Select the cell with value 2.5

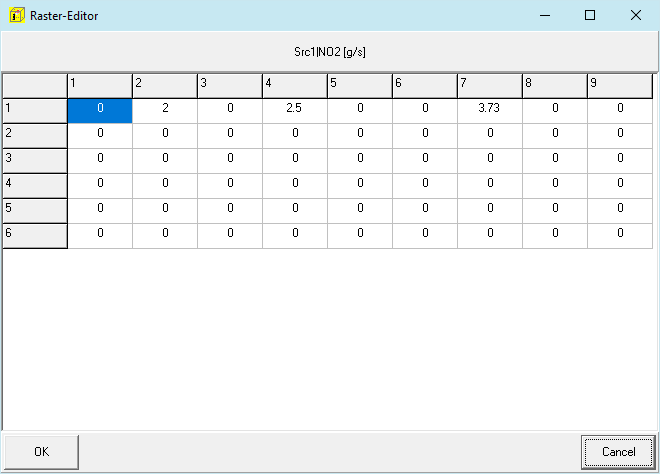pyautogui.click(x=295, y=111)
